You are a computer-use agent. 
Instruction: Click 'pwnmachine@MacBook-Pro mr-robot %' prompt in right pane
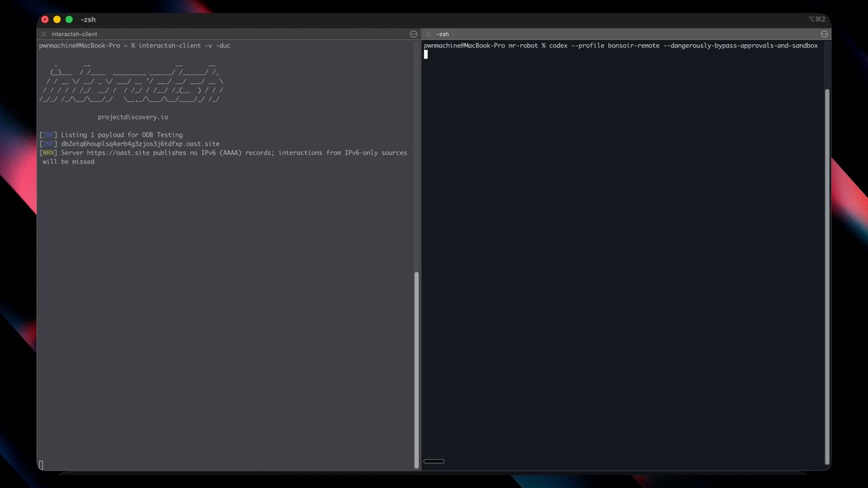[x=485, y=46]
